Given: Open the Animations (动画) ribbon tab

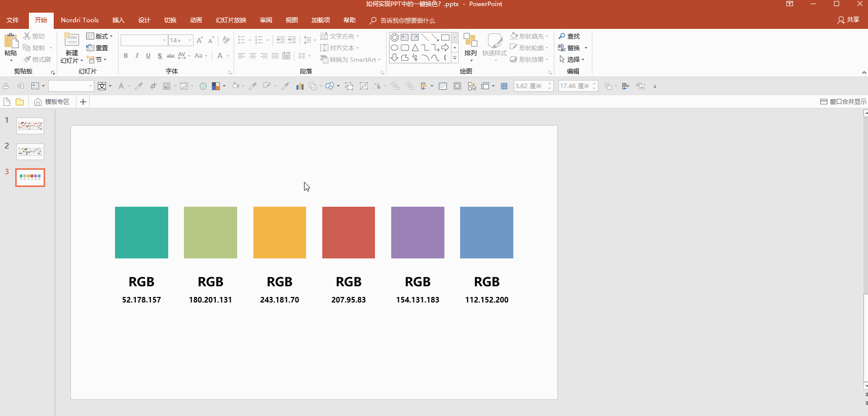Looking at the screenshot, I should tap(196, 20).
